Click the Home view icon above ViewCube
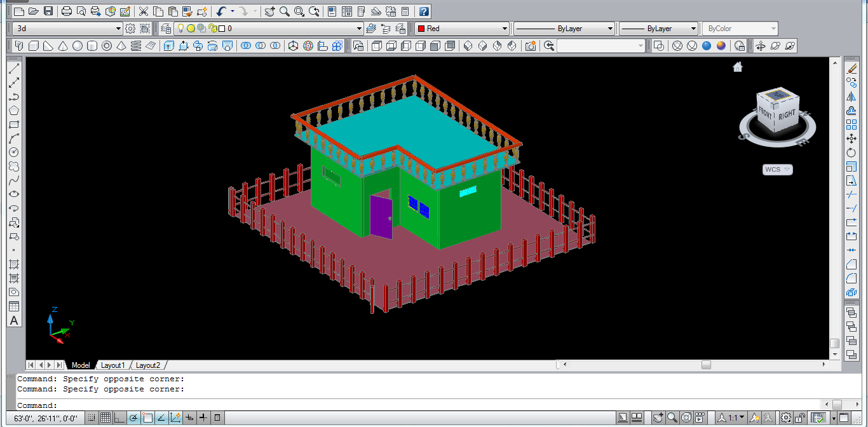868x427 pixels. (738, 67)
